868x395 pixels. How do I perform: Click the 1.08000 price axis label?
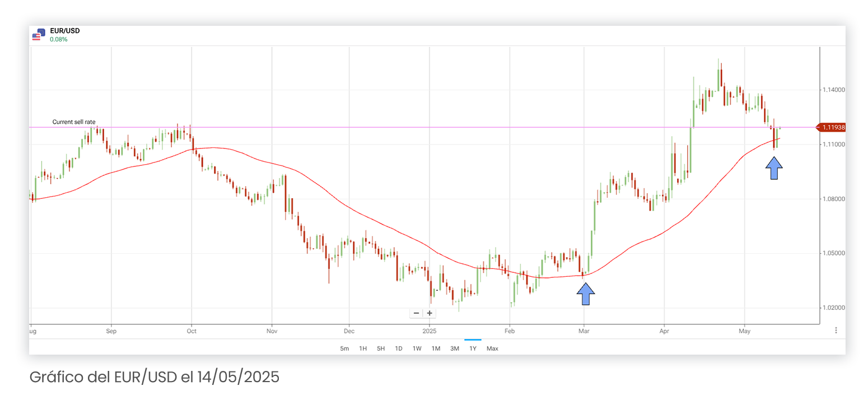pyautogui.click(x=833, y=199)
